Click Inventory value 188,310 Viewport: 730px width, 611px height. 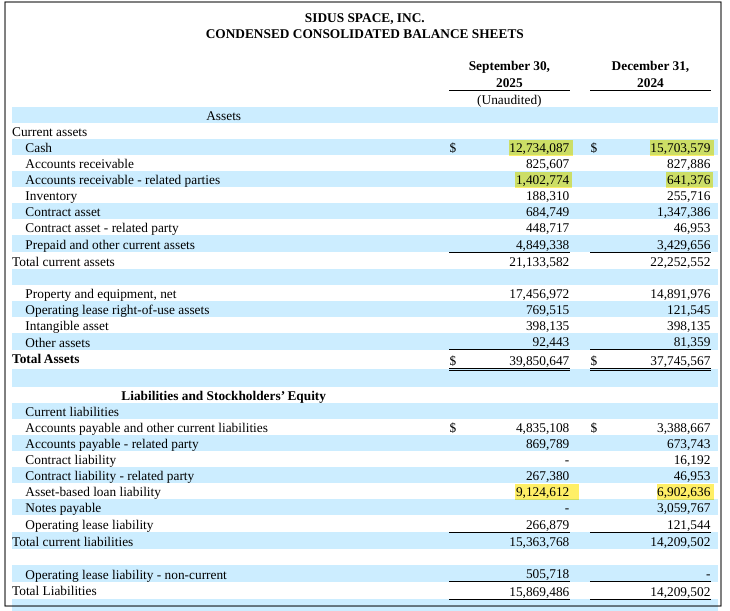(x=548, y=196)
